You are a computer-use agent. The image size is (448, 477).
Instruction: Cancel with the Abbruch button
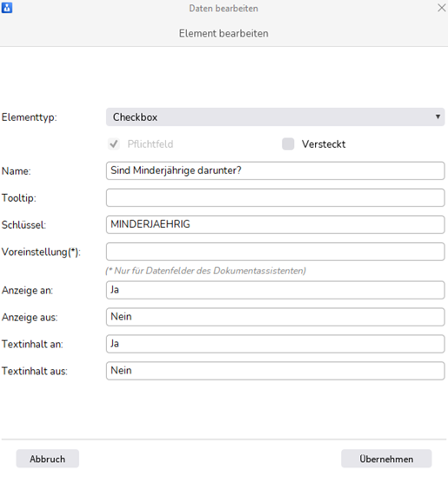48,459
